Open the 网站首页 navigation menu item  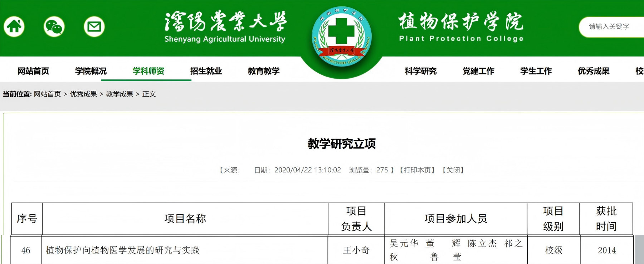[x=33, y=71]
